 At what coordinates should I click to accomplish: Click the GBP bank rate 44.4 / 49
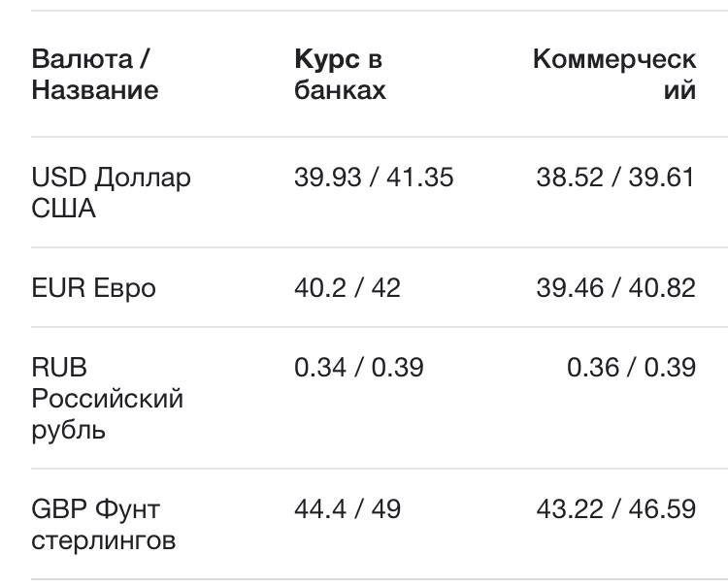[x=347, y=508]
